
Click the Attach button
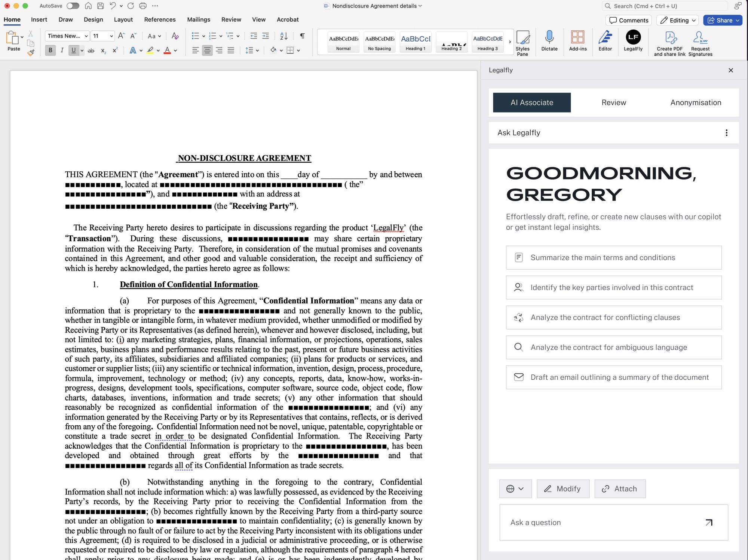[x=620, y=489]
